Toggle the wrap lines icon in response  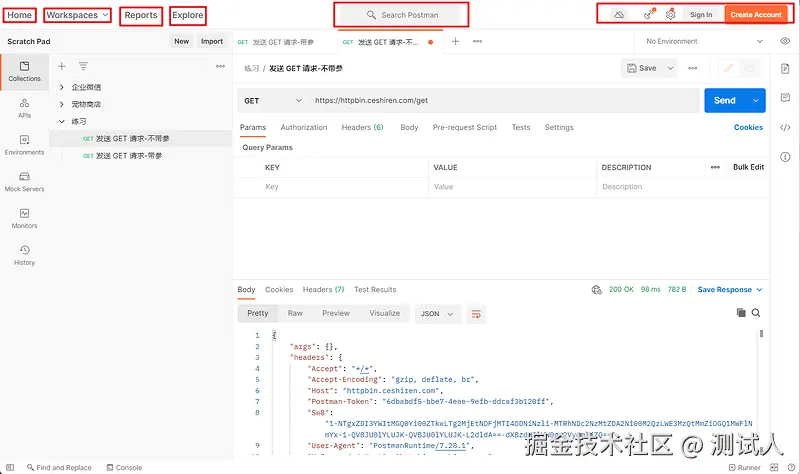click(476, 314)
